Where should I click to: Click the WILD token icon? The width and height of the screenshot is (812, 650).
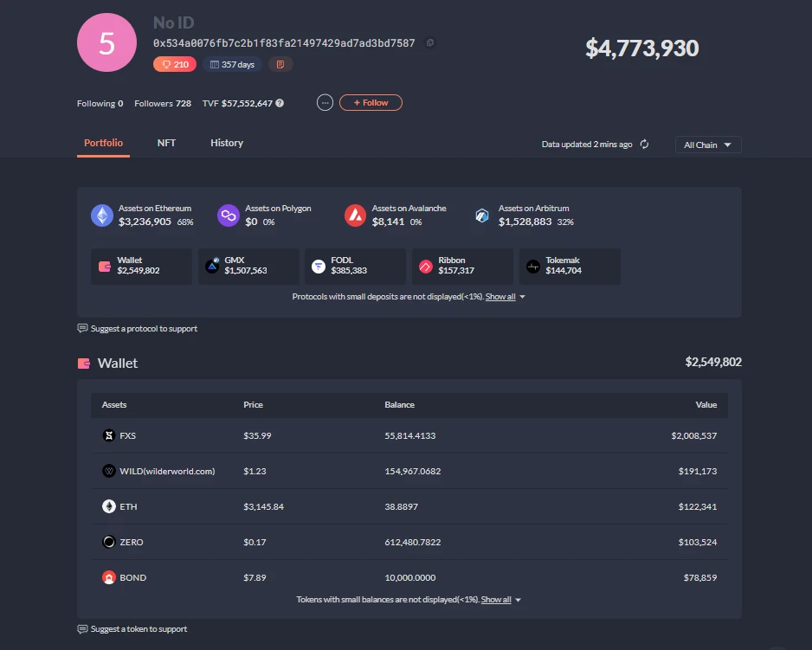point(109,471)
